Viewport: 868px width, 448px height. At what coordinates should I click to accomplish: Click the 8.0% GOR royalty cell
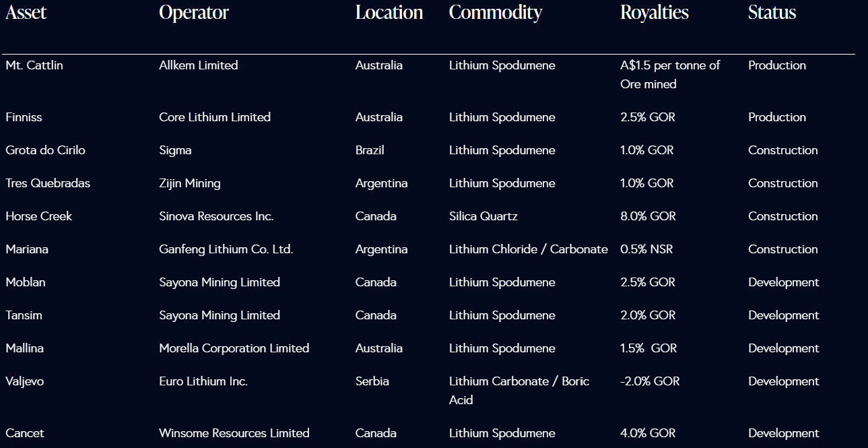648,216
